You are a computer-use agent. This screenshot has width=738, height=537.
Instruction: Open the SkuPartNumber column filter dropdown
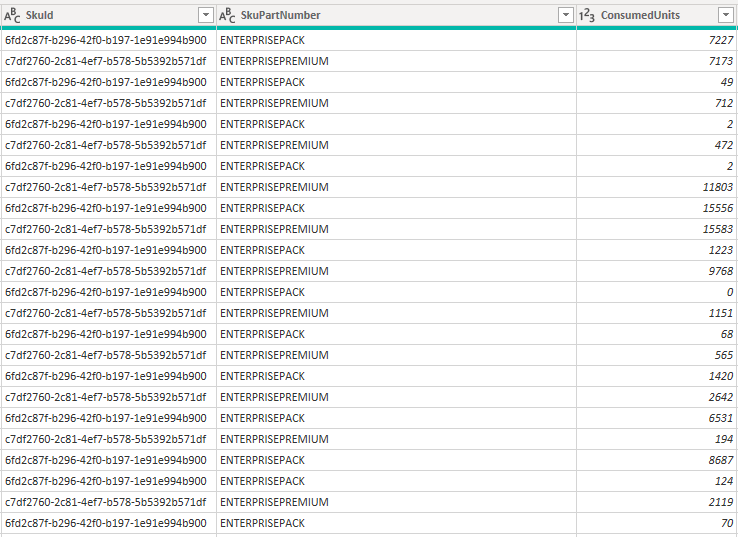(566, 15)
